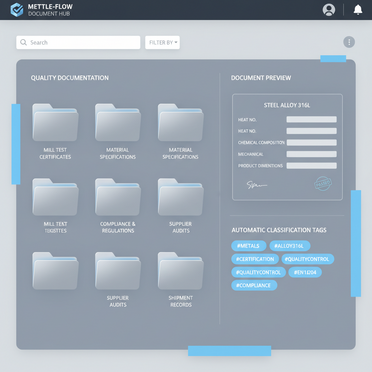Click the magnifier icon in search box

tap(23, 42)
